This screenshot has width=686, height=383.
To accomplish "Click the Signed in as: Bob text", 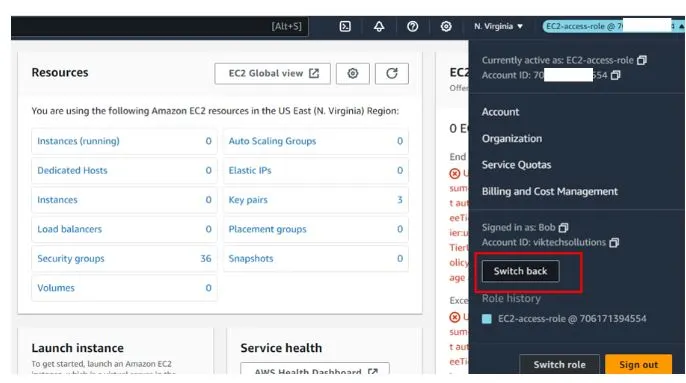I will click(x=518, y=227).
